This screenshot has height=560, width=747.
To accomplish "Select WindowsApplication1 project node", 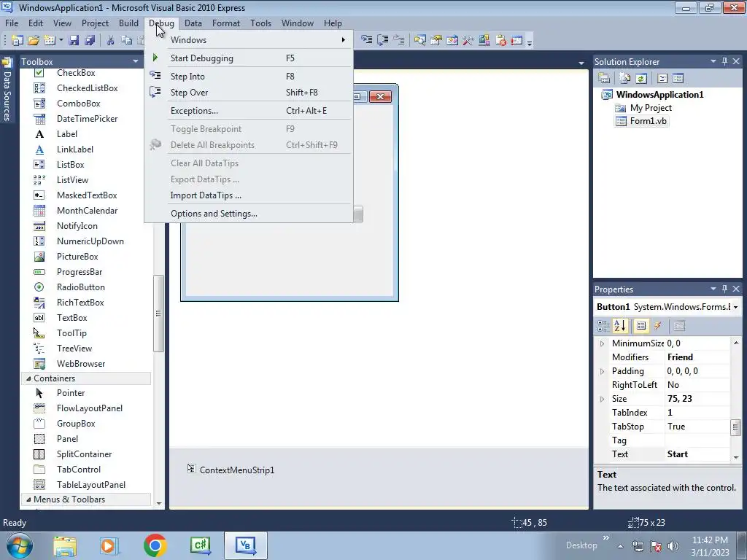I will 659,94.
